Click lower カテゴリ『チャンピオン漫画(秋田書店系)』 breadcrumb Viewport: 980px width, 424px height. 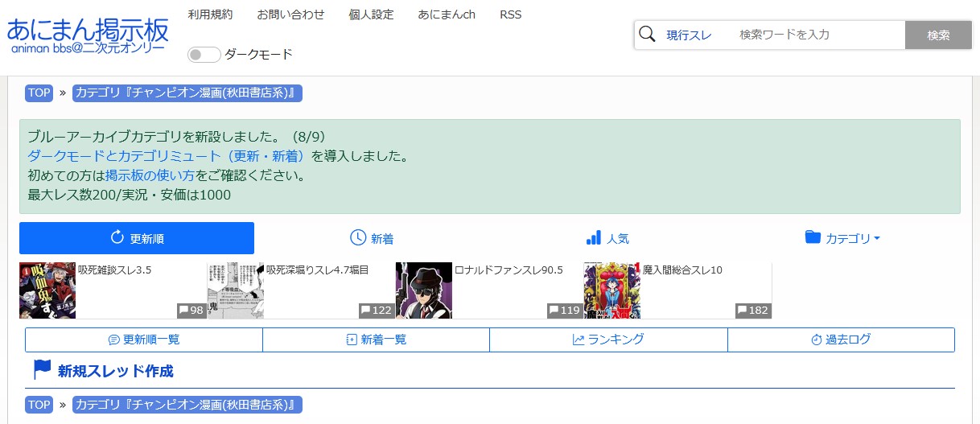187,405
